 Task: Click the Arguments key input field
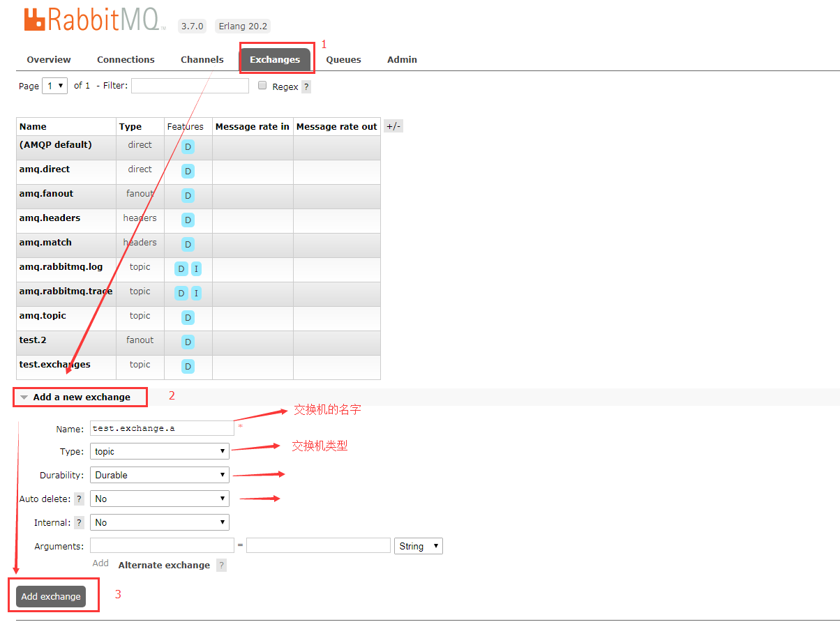tap(162, 545)
